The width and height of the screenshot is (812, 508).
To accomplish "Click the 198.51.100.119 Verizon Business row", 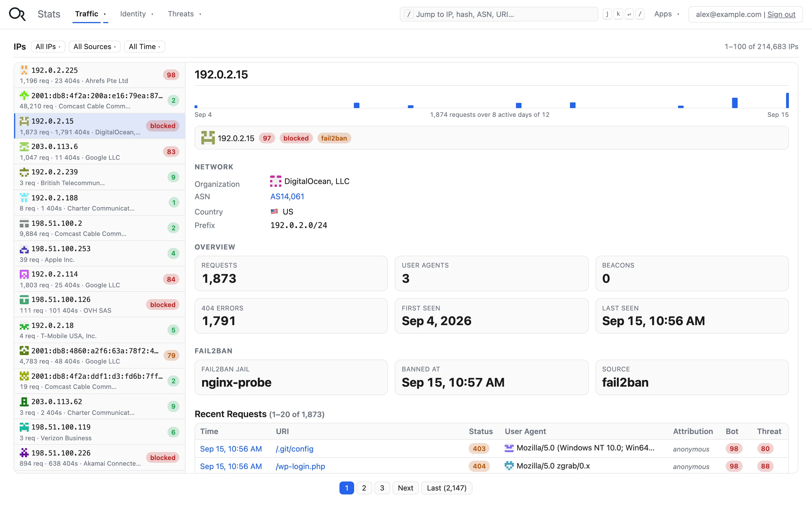I will coord(99,432).
